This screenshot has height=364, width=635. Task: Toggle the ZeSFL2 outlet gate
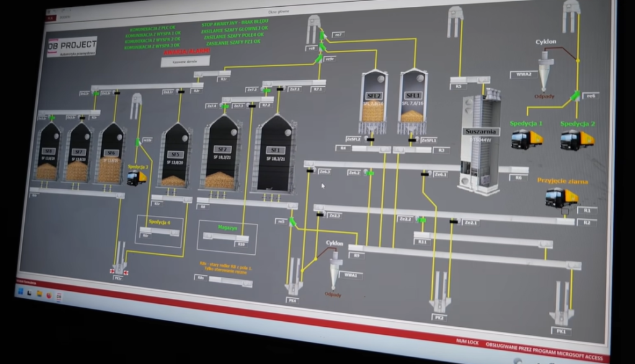pos(370,140)
